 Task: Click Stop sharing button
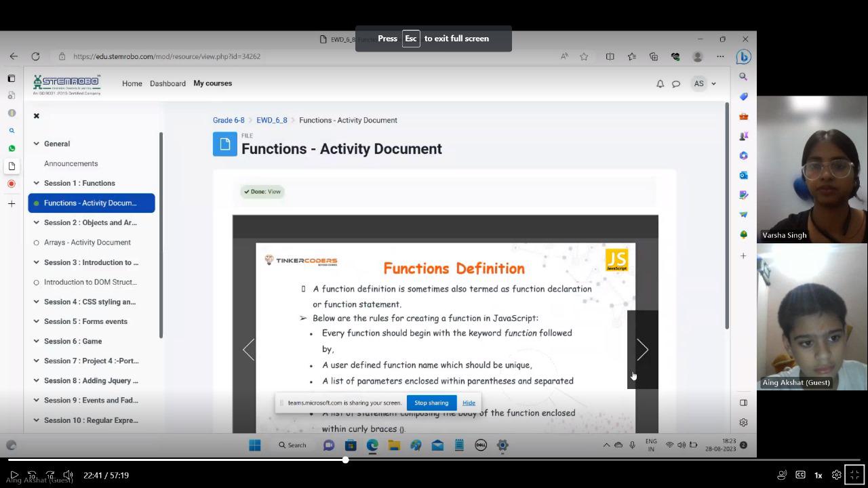[431, 403]
